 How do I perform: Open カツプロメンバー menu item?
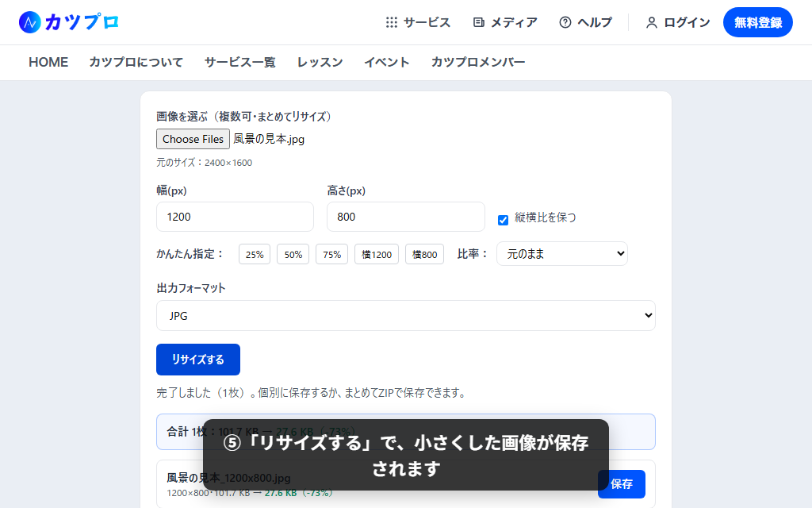coord(478,62)
